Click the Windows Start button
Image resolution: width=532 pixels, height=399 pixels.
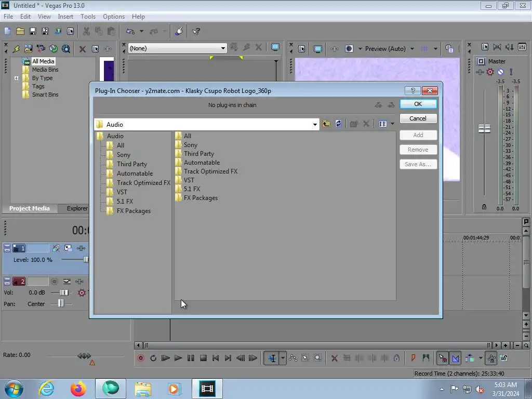pyautogui.click(x=14, y=389)
